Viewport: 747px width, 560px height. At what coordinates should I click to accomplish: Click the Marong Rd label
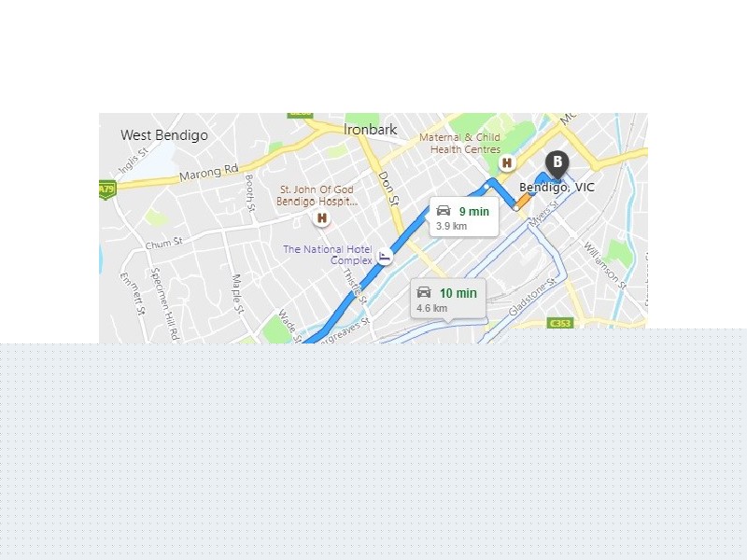click(208, 172)
